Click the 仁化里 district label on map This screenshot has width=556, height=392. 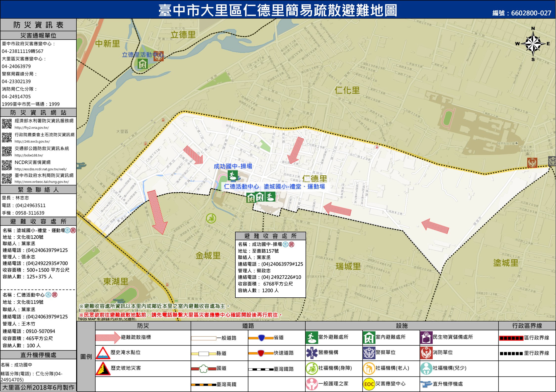[x=347, y=90]
